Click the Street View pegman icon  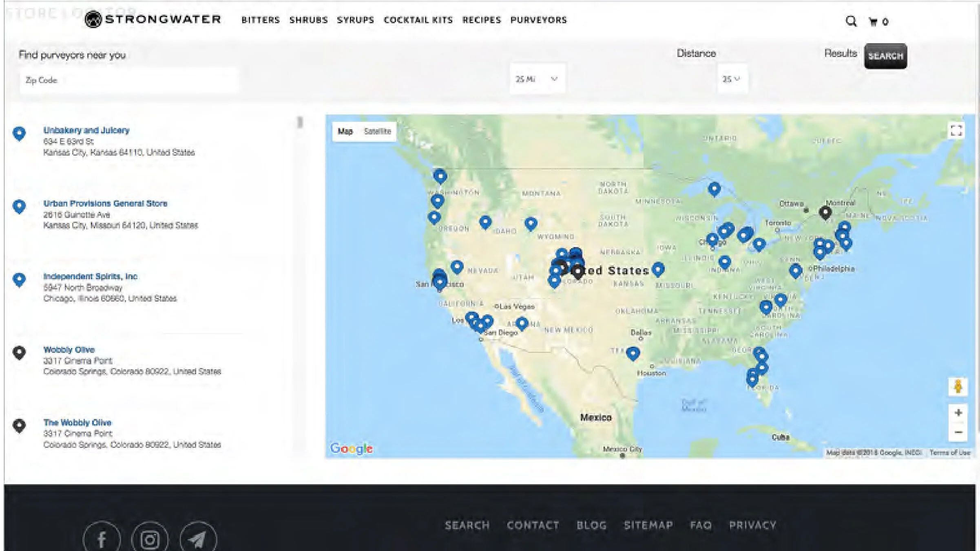coord(958,386)
